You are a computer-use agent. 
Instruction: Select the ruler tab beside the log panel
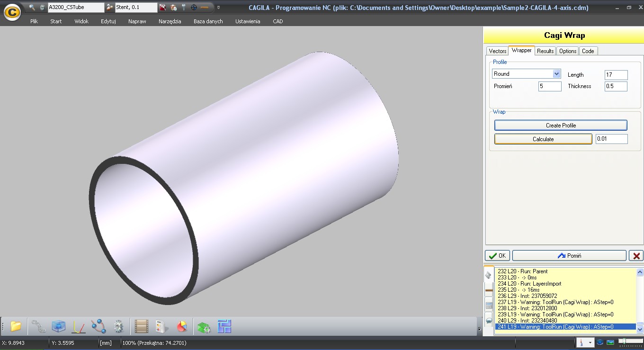point(489,290)
